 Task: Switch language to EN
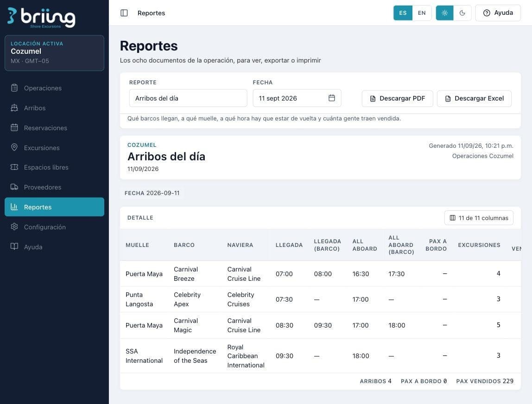click(x=422, y=13)
